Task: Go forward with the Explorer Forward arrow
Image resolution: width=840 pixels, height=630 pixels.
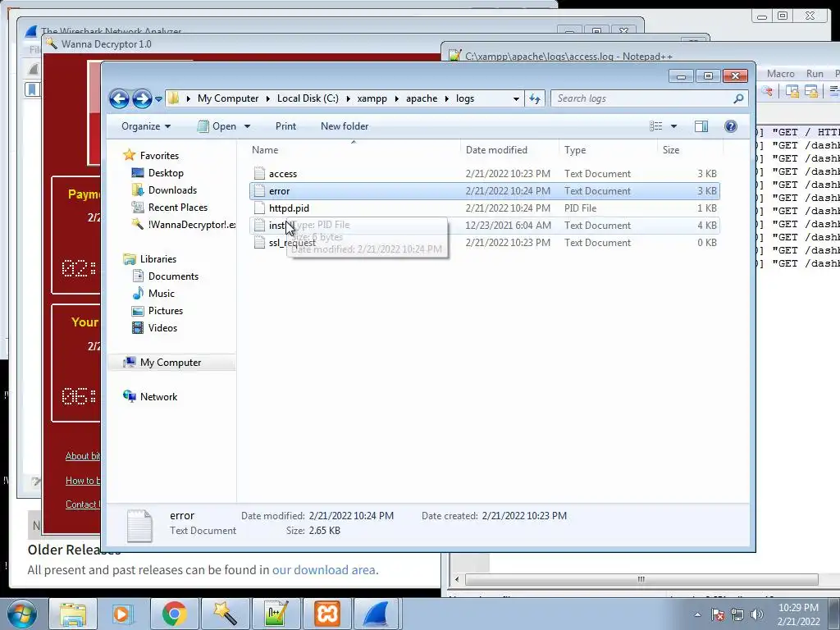Action: (x=142, y=98)
